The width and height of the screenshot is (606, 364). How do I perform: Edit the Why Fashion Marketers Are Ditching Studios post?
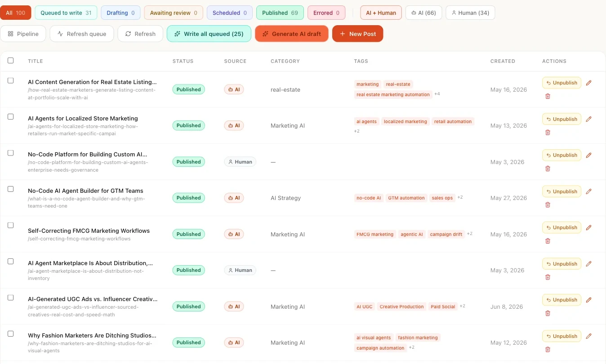(588, 336)
